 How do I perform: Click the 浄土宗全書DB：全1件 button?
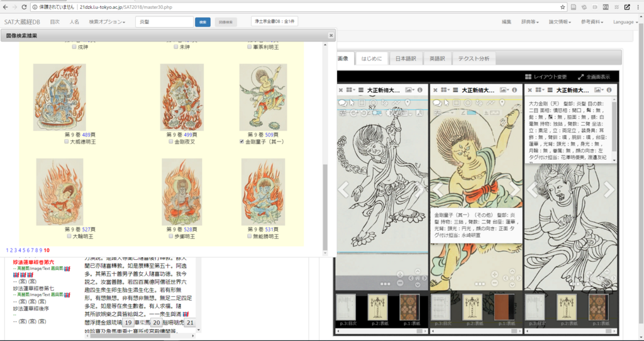[x=274, y=21]
